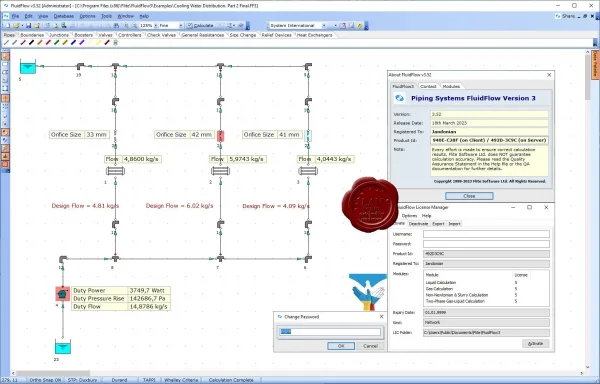Select the green pipe tool

coord(57,42)
